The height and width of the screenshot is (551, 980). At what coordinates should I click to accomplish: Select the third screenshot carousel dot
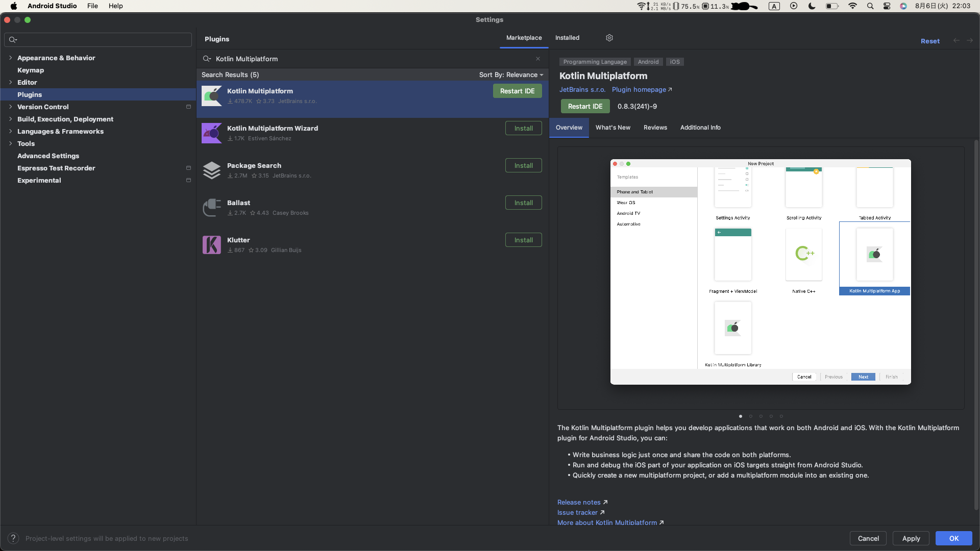coord(761,416)
